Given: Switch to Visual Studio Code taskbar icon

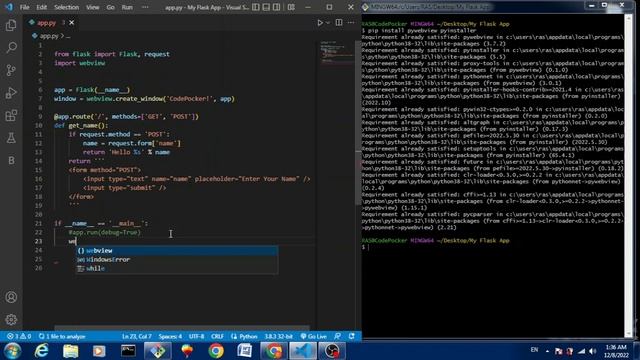Looking at the screenshot, I should (x=302, y=351).
